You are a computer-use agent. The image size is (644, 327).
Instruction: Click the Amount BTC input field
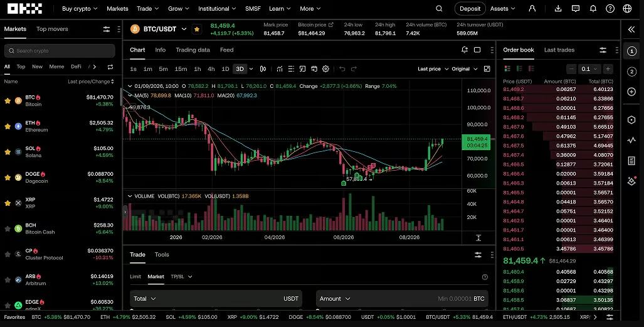(402, 299)
